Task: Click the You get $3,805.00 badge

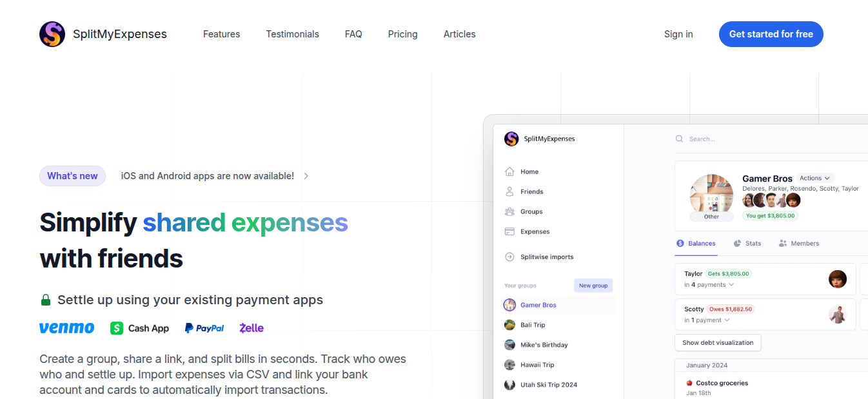Action: (770, 216)
